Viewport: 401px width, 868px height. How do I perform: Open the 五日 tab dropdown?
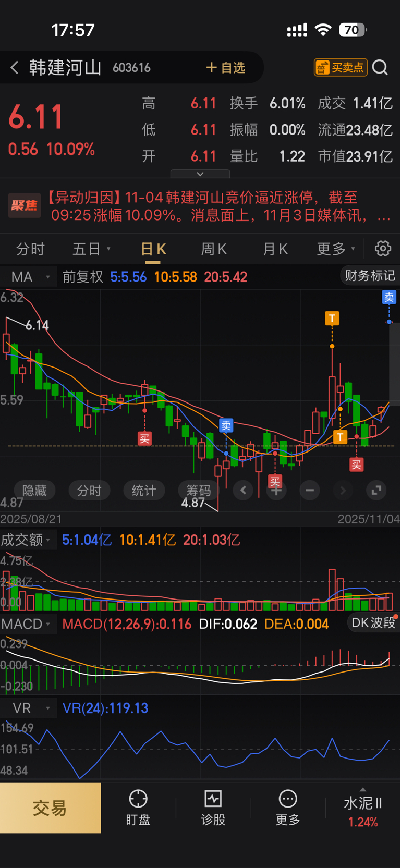pos(91,249)
